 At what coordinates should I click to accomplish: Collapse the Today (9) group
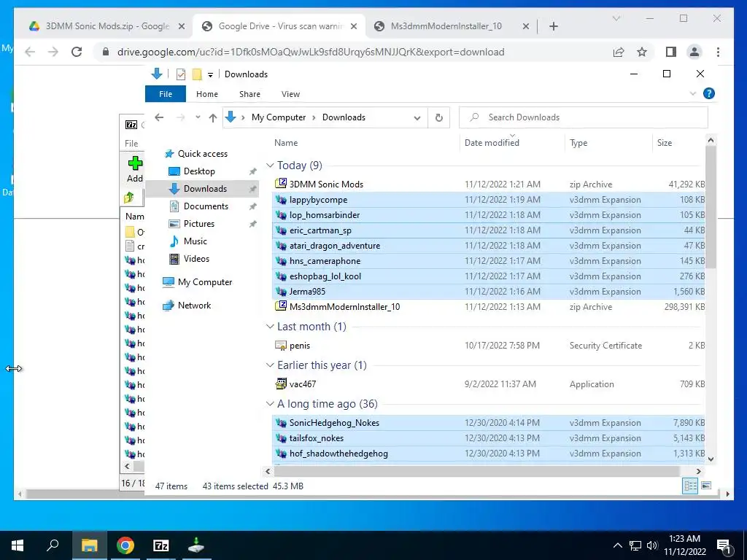point(270,166)
